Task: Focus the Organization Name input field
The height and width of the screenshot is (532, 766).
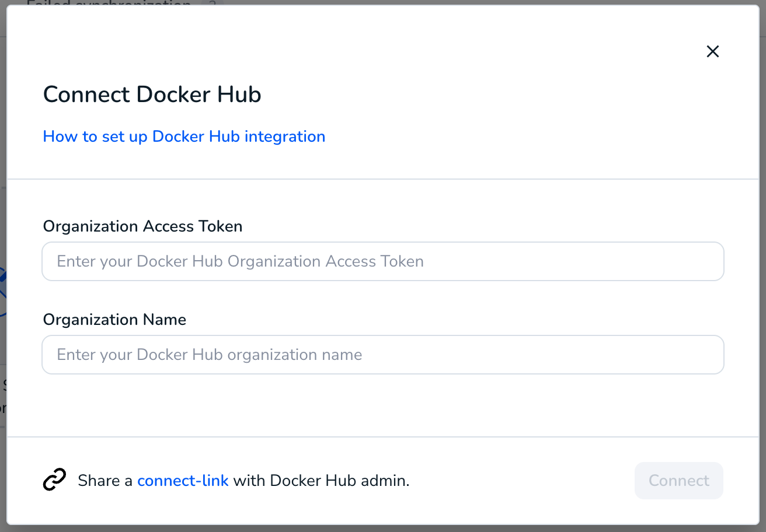Action: coord(383,355)
